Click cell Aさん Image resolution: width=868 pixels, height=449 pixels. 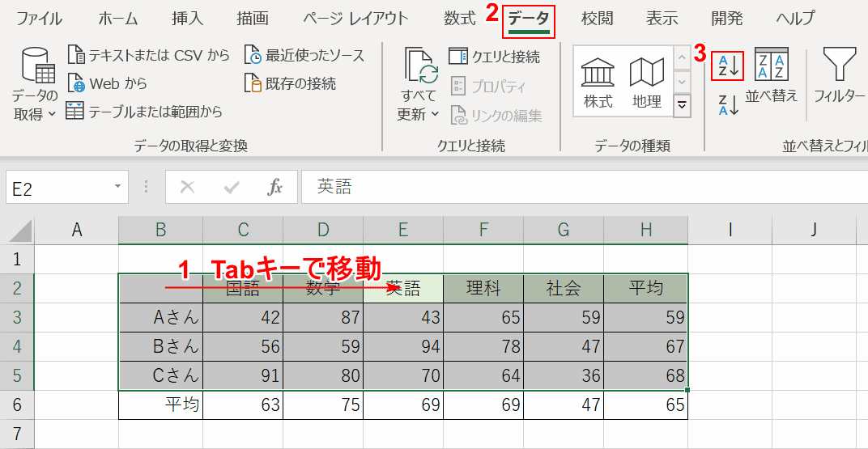click(161, 317)
